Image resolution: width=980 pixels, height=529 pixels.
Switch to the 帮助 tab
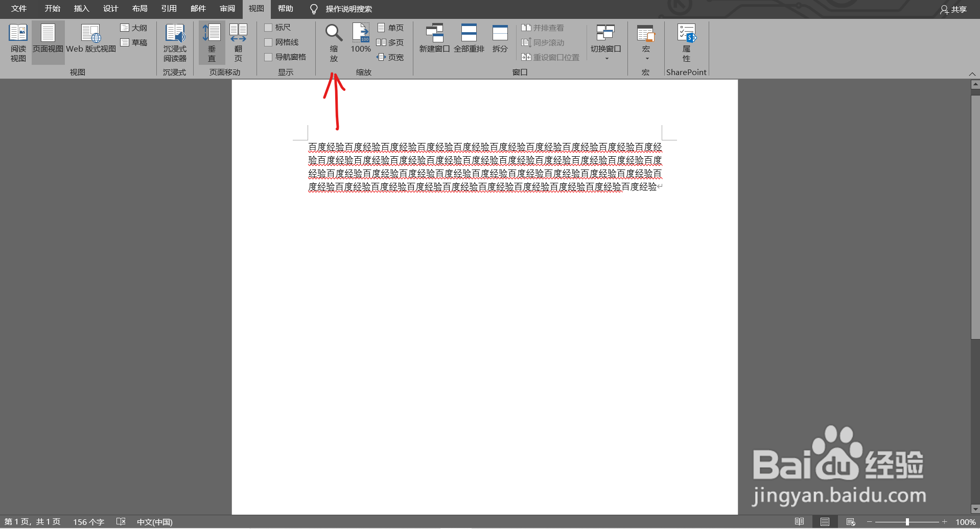tap(286, 9)
